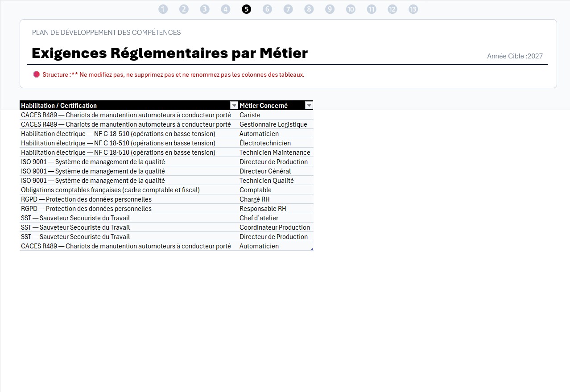Select the Métier Concerné column header
Viewport: 570px width, 392px height.
point(276,105)
